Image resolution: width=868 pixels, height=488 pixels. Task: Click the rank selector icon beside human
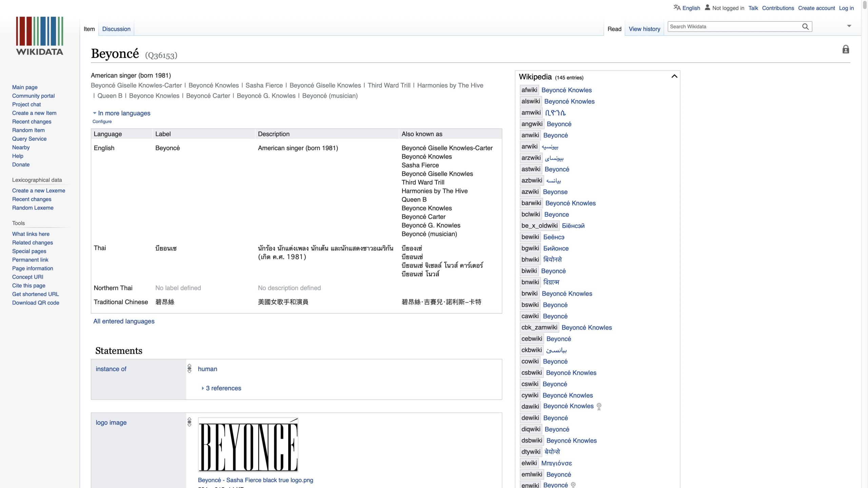pyautogui.click(x=190, y=369)
